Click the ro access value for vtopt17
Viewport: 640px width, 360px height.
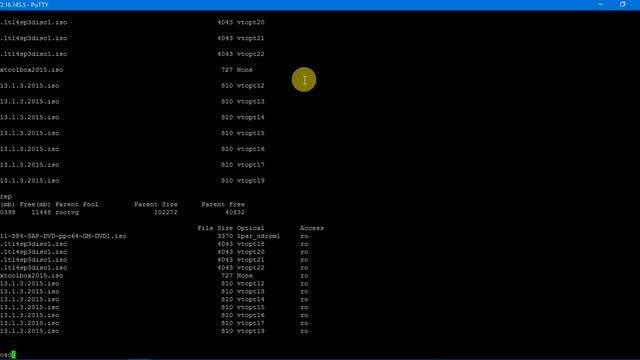click(304, 323)
